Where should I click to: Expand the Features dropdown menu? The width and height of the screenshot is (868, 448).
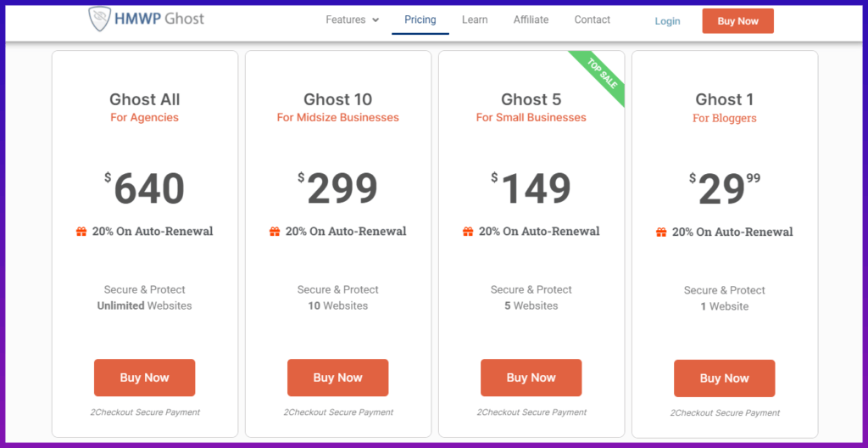(x=353, y=20)
